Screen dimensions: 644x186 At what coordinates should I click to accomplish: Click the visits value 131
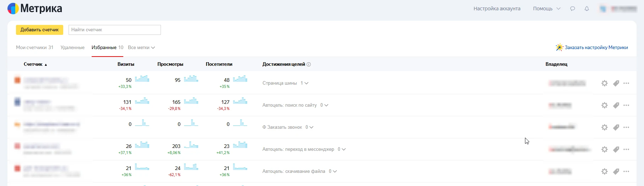127,102
